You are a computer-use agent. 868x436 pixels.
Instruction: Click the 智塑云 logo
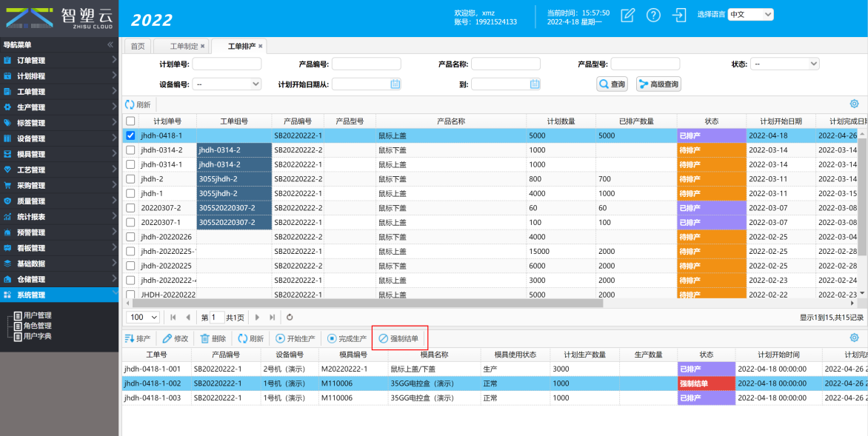coord(59,19)
